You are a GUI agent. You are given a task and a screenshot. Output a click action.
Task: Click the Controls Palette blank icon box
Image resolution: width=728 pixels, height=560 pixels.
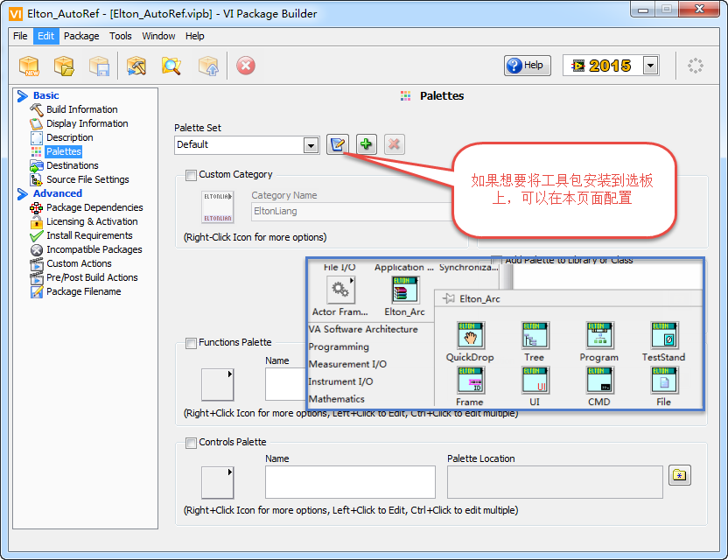pos(217,482)
